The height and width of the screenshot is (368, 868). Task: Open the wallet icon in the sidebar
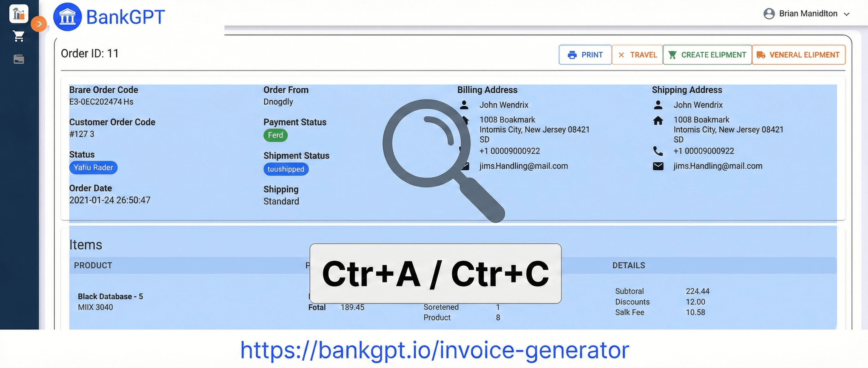click(x=19, y=59)
